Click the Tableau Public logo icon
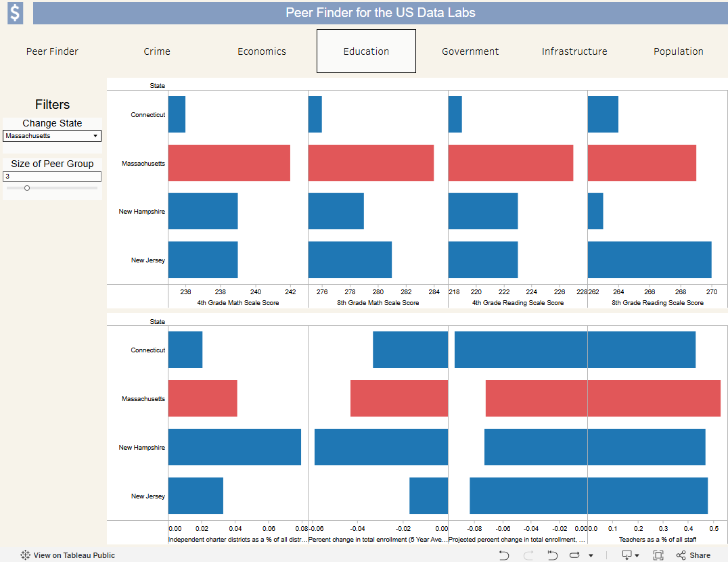728x562 pixels. tap(26, 555)
